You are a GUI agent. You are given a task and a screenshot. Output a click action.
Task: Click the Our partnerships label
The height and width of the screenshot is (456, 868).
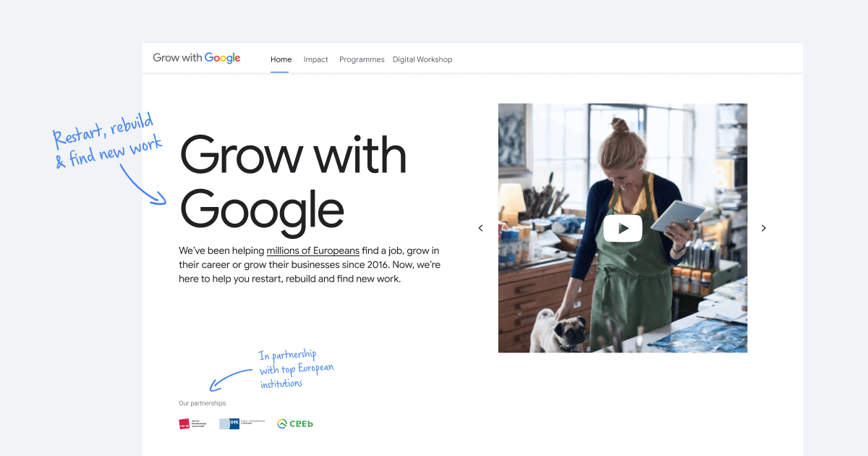click(x=202, y=402)
